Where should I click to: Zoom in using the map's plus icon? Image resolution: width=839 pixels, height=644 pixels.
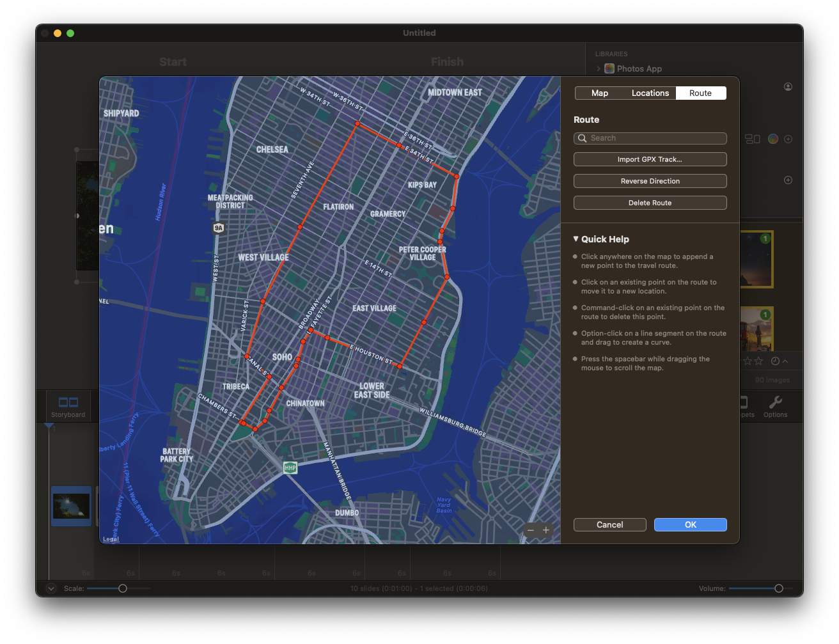(545, 530)
